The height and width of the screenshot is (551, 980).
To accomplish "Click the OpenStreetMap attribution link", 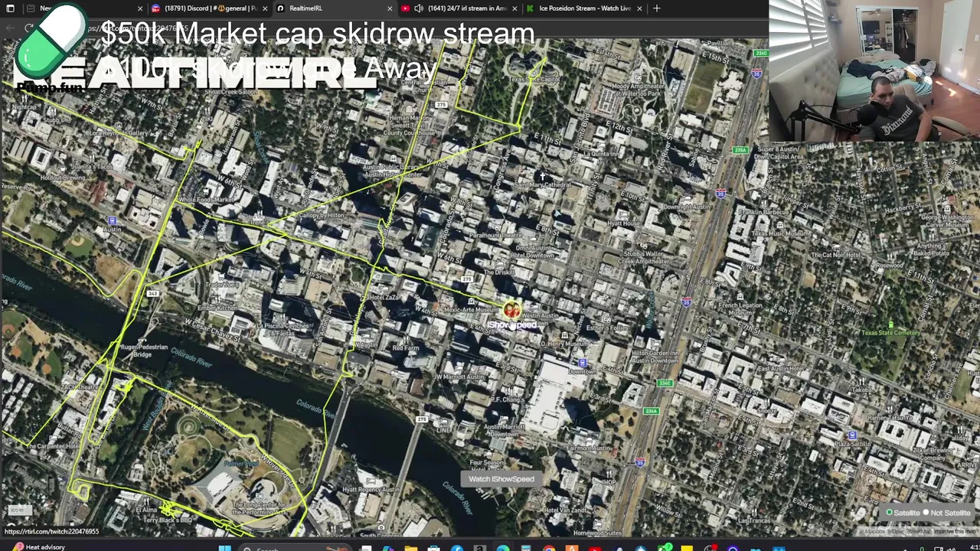I will [909, 532].
